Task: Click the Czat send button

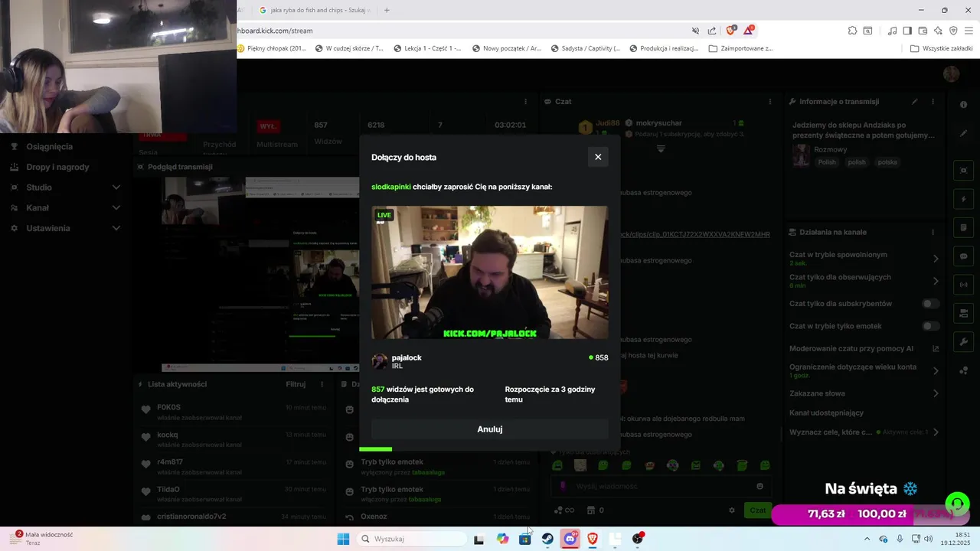Action: click(757, 510)
